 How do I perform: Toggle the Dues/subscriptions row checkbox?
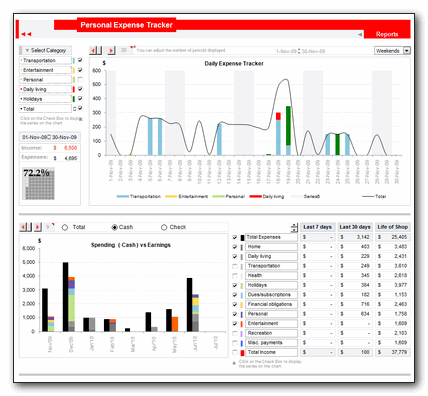235,295
